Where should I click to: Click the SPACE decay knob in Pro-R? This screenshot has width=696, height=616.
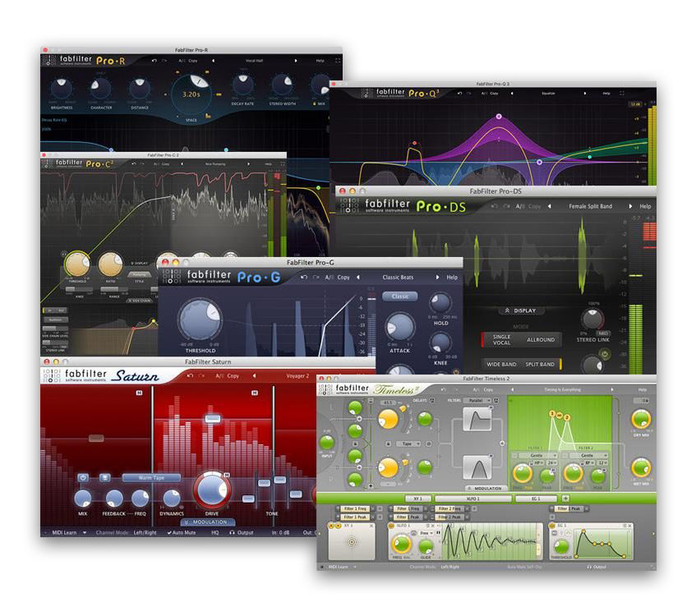191,94
